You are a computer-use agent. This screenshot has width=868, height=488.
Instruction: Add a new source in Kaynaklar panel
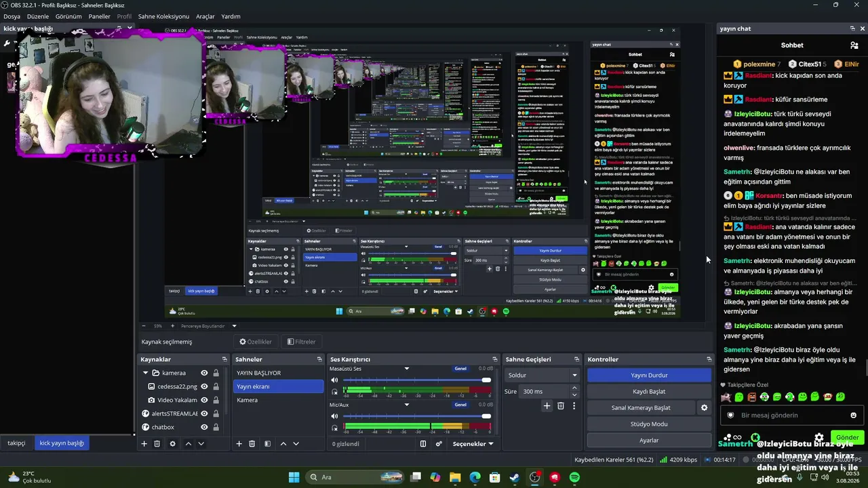coord(144,444)
